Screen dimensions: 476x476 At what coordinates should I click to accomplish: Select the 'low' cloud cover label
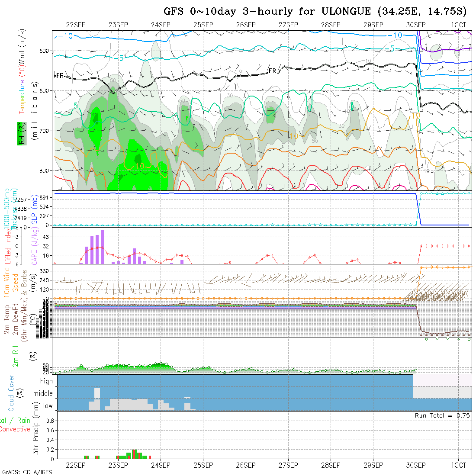(48, 406)
